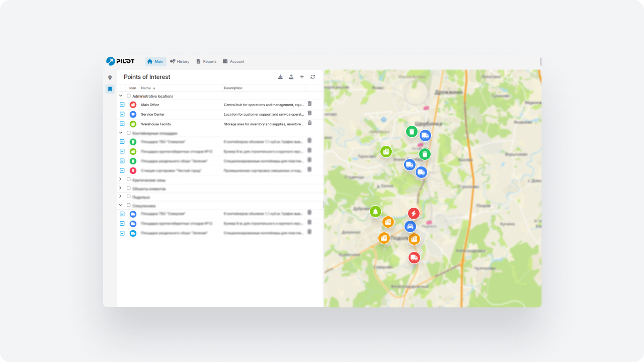
Task: Expand the first collapsed group below the sorting station row
Action: point(121,179)
